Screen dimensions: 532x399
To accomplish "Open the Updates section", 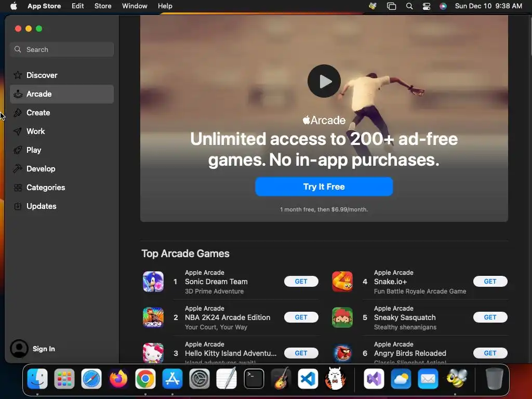I will tap(62, 206).
